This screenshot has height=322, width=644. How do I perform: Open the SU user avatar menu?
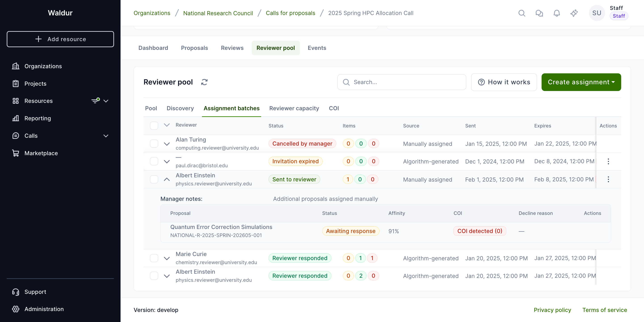pyautogui.click(x=597, y=13)
